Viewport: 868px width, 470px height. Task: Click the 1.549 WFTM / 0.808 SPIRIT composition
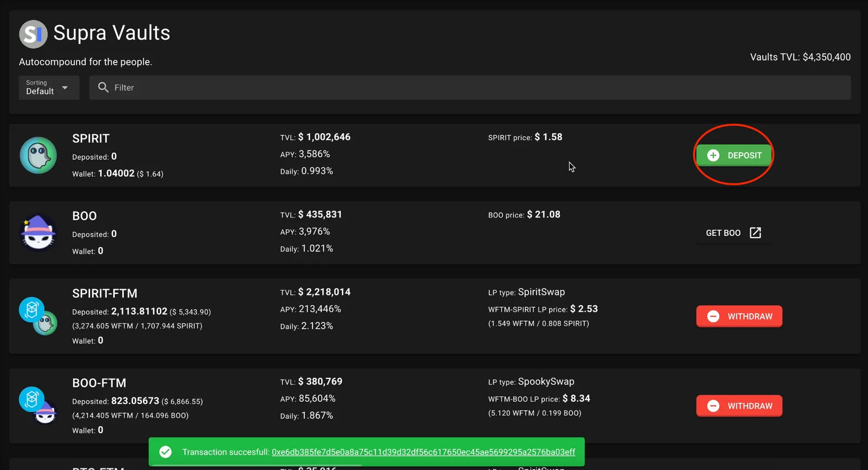pyautogui.click(x=539, y=324)
